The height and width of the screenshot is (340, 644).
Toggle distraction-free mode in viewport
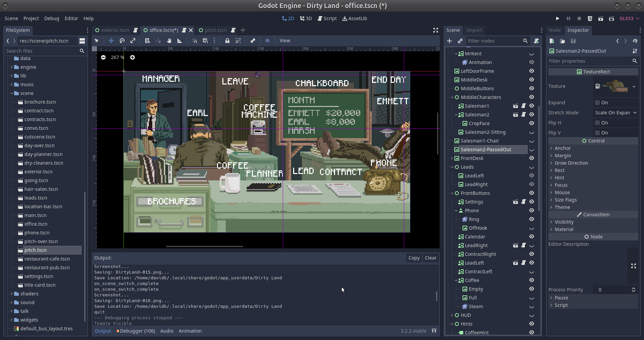(436, 30)
